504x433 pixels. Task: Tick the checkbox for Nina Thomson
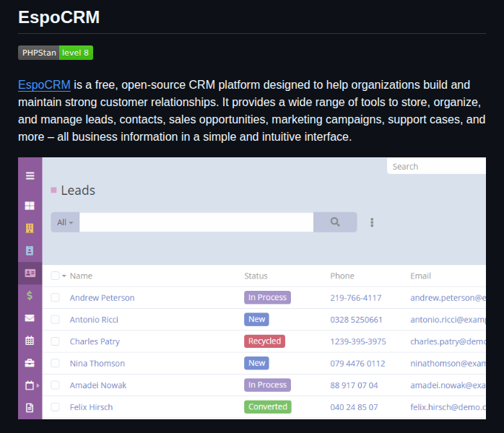[x=55, y=363]
